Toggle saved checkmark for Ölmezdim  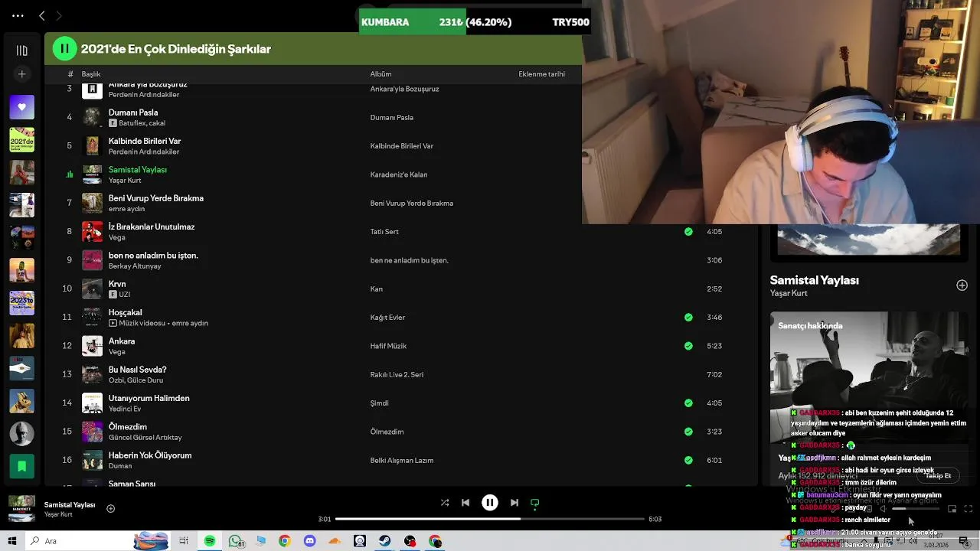point(688,432)
